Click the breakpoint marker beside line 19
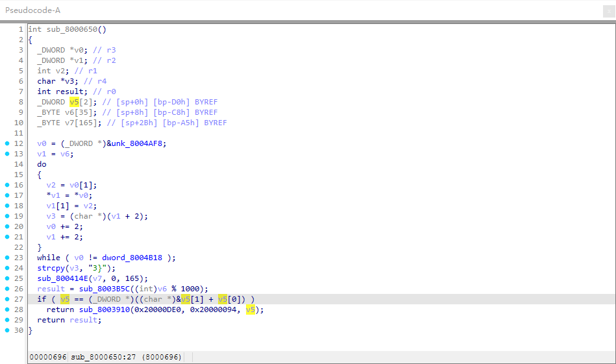 (x=7, y=216)
